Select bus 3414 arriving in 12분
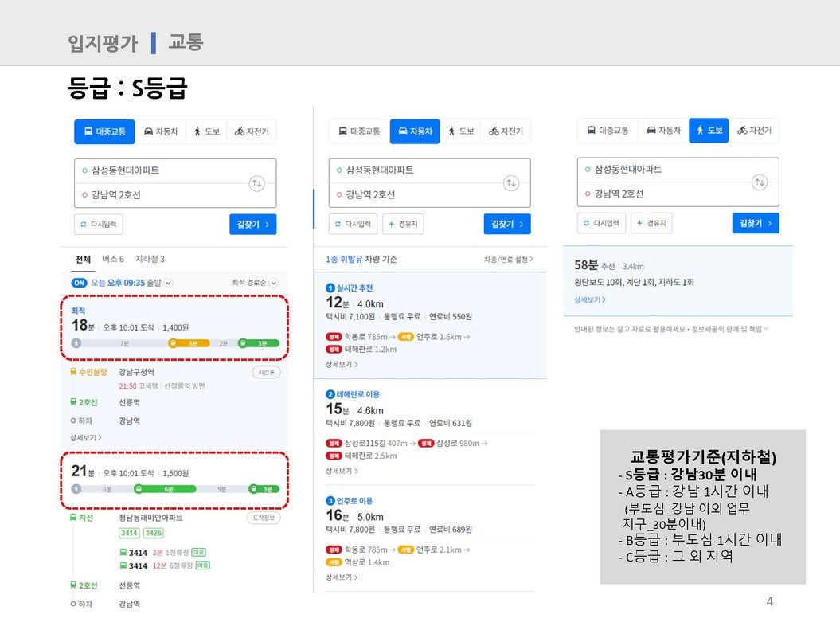The height and width of the screenshot is (630, 840). click(165, 565)
